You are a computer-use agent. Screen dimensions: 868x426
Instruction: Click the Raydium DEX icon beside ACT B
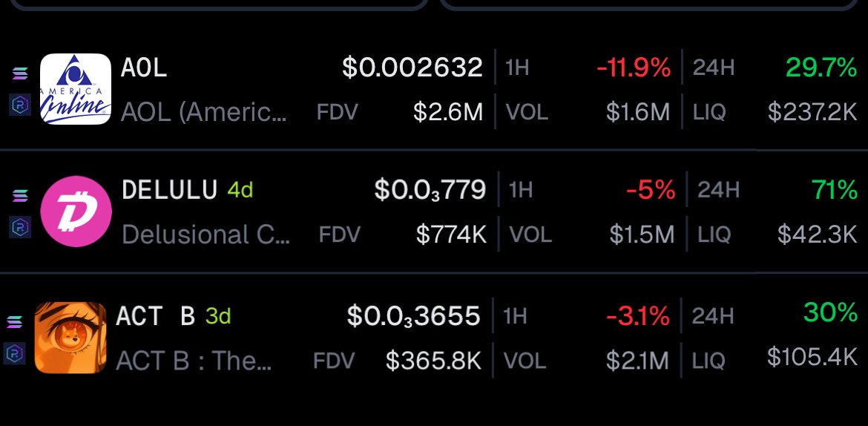coord(15,353)
